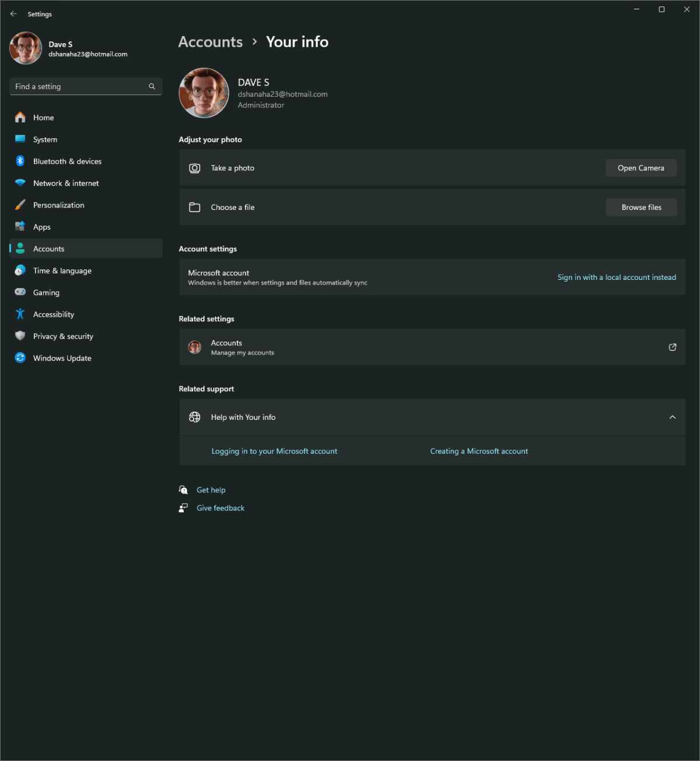Image resolution: width=700 pixels, height=761 pixels.
Task: Click the Browse files button
Action: [x=641, y=208]
